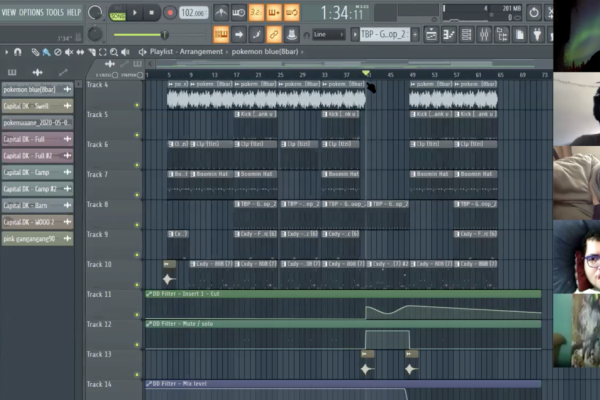Select Capital DK - Barn in list
The width and height of the screenshot is (600, 400).
[x=37, y=206]
